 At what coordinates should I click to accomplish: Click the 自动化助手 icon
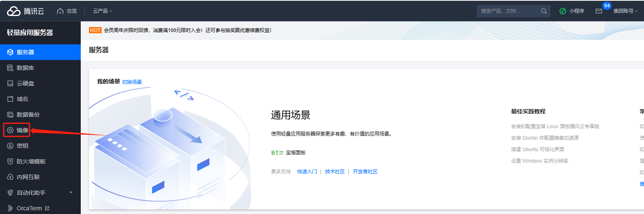tap(10, 193)
